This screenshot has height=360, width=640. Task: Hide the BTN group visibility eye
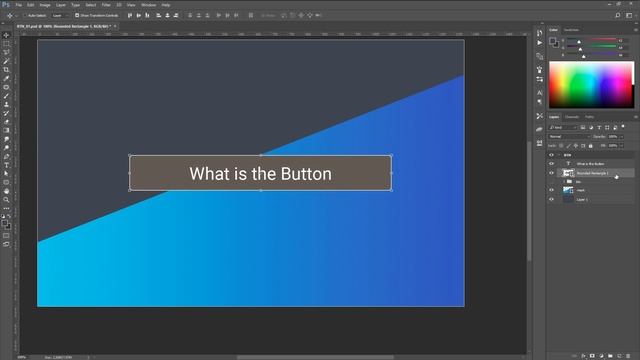pos(551,155)
